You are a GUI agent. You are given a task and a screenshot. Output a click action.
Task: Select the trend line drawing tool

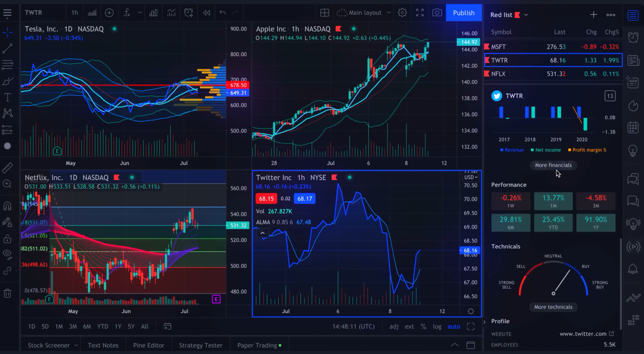coord(8,49)
